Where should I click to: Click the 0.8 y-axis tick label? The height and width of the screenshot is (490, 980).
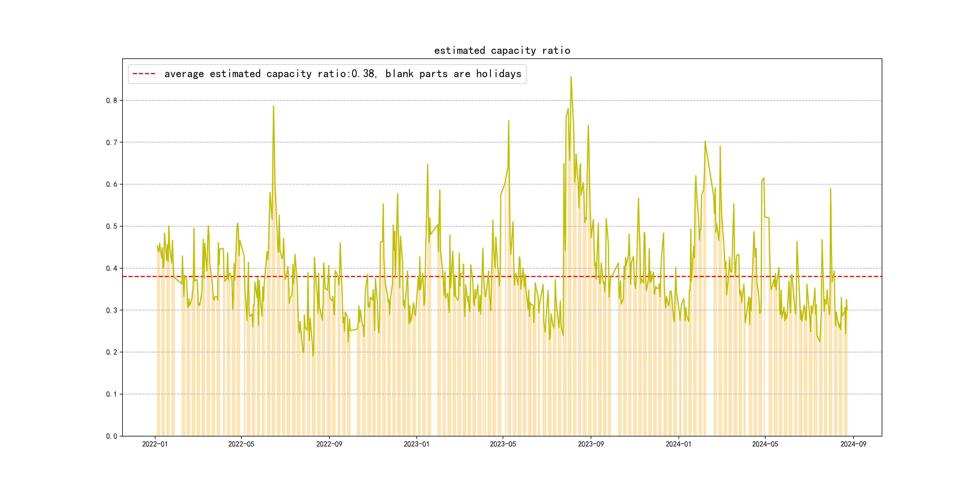point(112,100)
